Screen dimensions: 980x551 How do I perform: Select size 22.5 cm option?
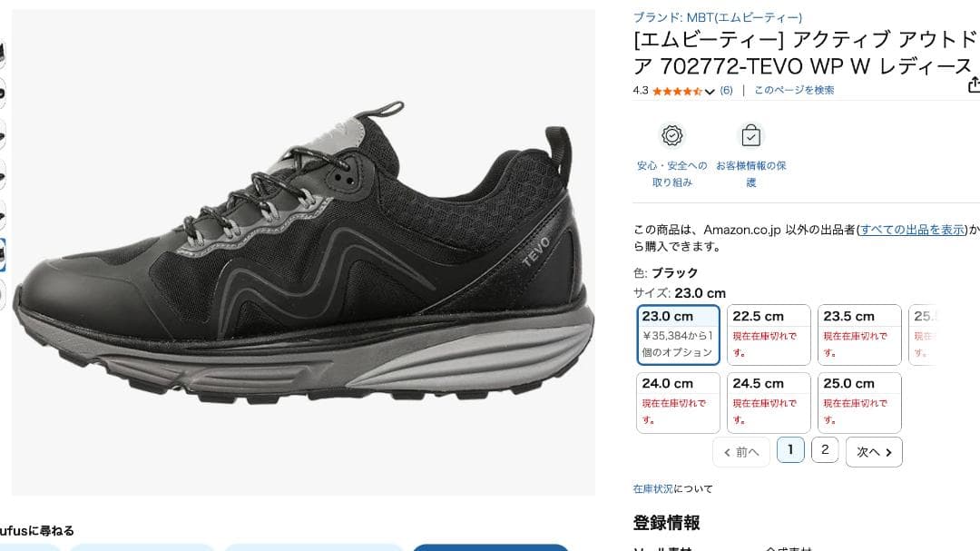(x=769, y=335)
